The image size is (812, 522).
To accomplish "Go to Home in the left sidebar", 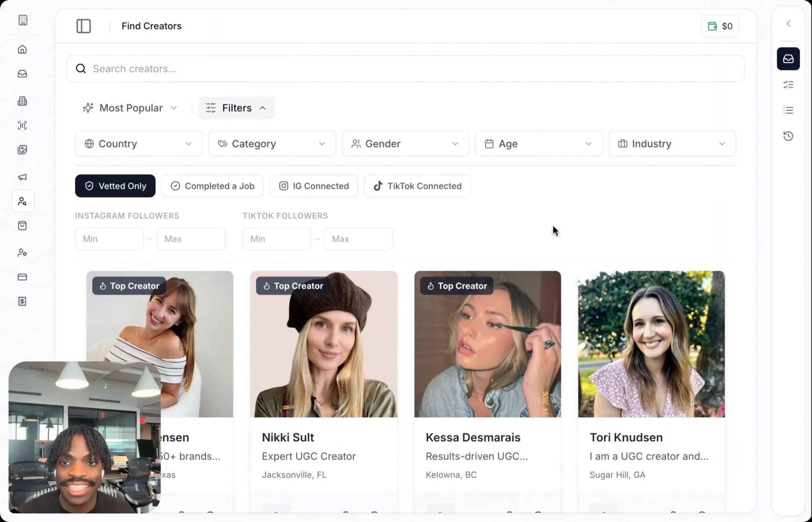I will pos(22,49).
